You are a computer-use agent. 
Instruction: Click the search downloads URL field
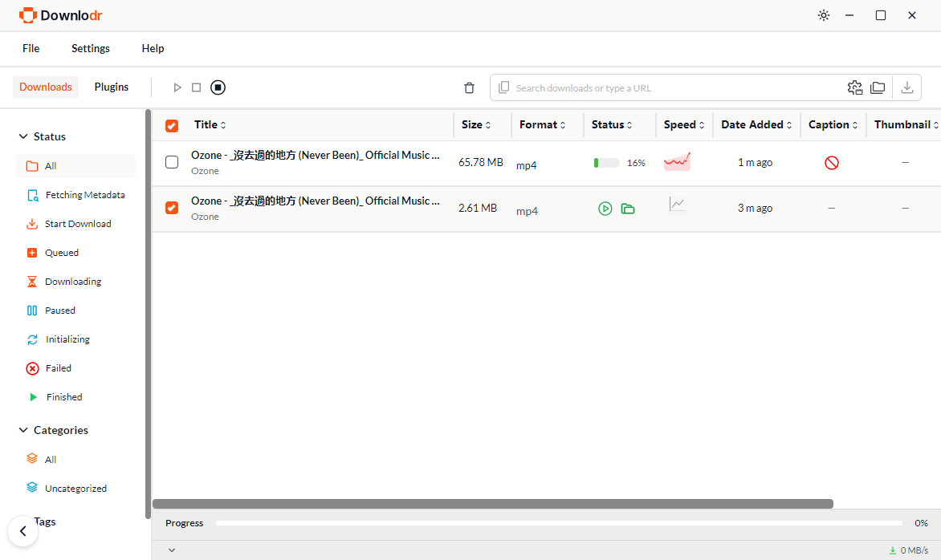674,87
